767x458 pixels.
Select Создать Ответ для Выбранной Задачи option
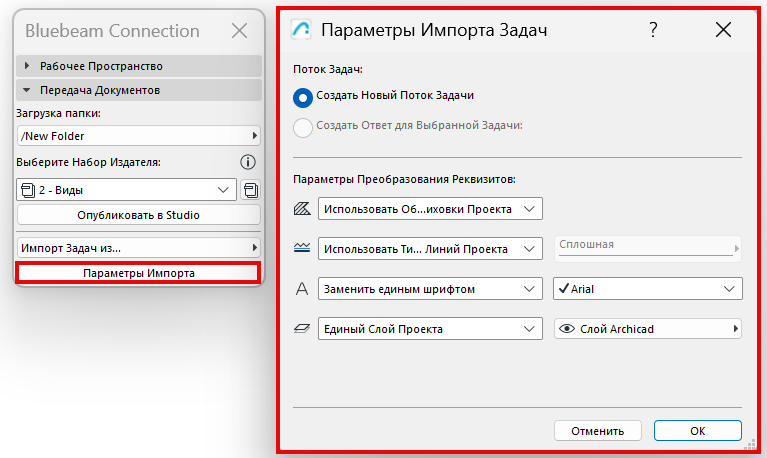click(303, 126)
